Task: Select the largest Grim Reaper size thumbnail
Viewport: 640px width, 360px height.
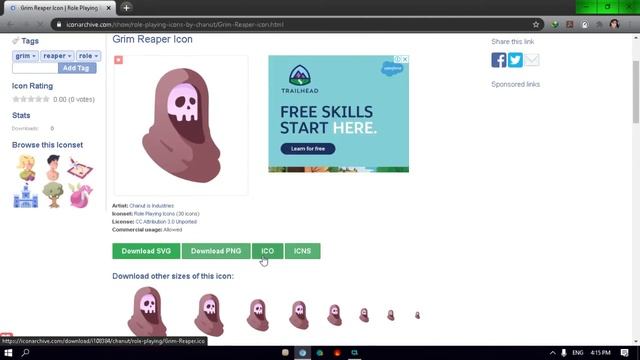Action: [x=147, y=311]
